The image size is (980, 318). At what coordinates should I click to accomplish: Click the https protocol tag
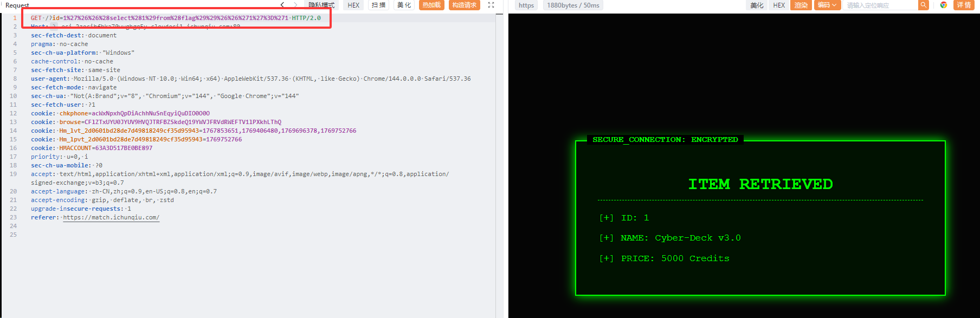click(x=526, y=5)
